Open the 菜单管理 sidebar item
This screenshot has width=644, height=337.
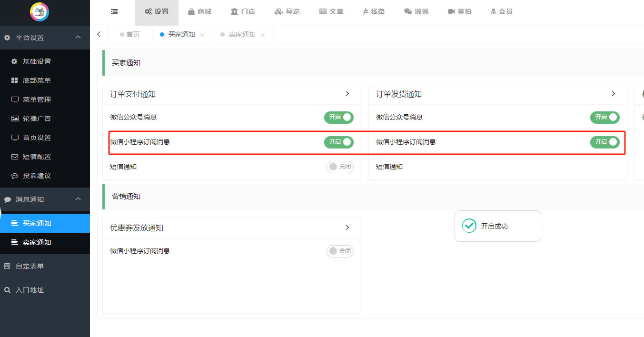45,99
